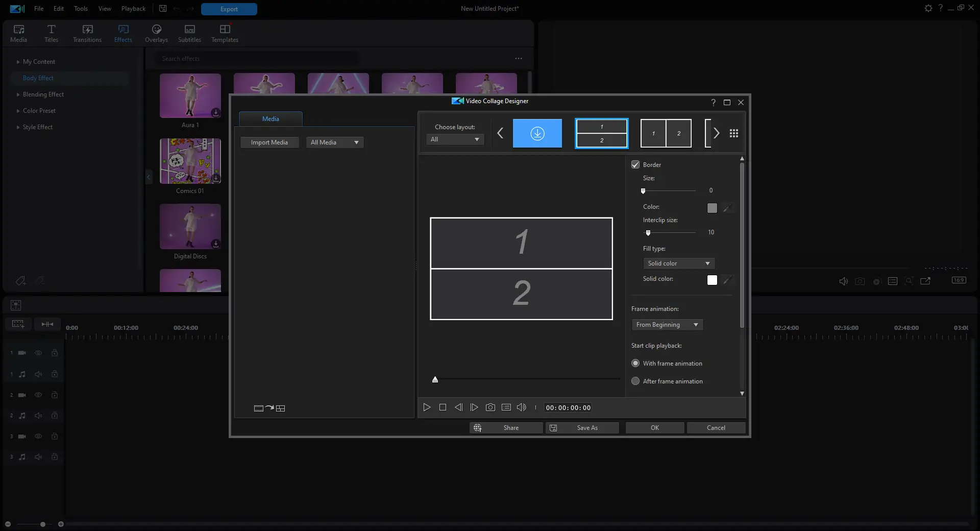The image size is (980, 531).
Task: Open the Overlays room
Action: click(x=156, y=33)
